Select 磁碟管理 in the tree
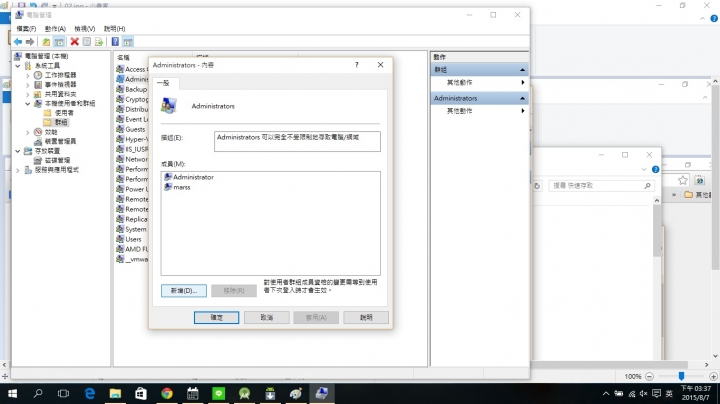This screenshot has width=720, height=404. 52,160
